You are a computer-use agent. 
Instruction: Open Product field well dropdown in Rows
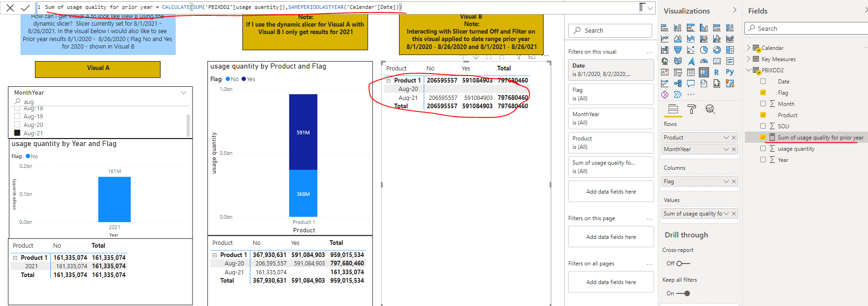[726, 138]
